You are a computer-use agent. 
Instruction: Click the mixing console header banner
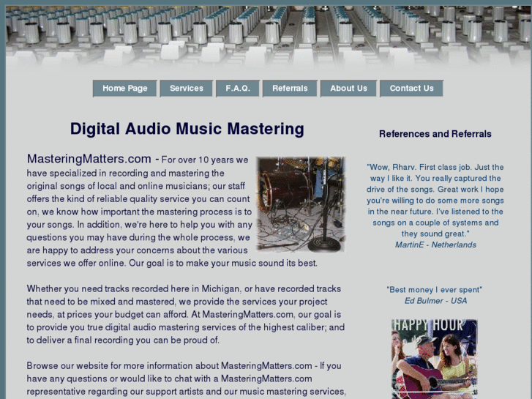pos(268,37)
